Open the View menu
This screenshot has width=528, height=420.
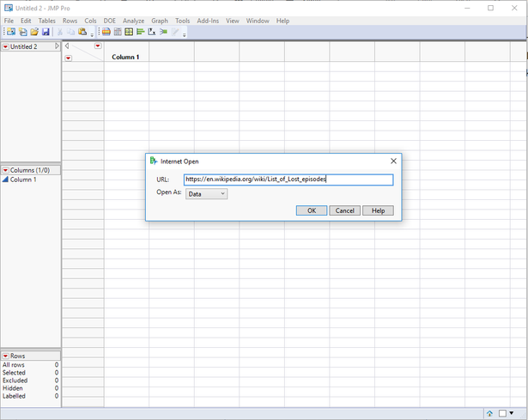(x=233, y=21)
